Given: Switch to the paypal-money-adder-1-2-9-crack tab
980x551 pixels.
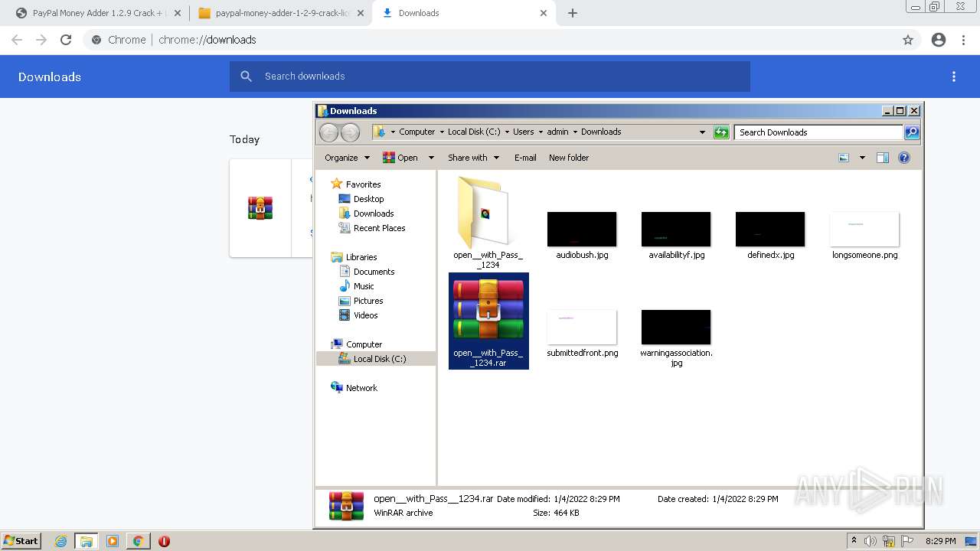Looking at the screenshot, I should pos(280,13).
